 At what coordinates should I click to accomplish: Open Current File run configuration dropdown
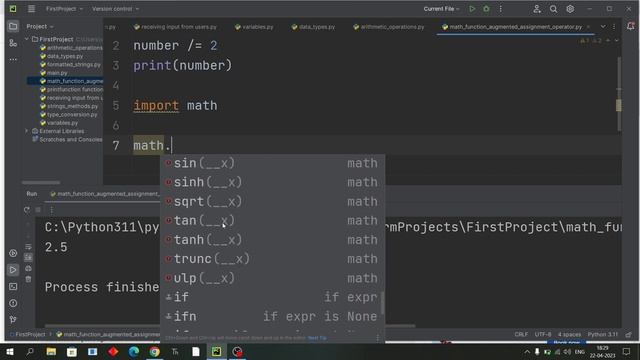click(x=441, y=9)
